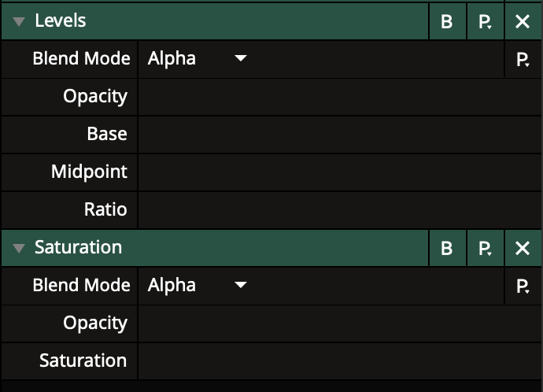Select the Levels effect header title
The image size is (543, 392).
click(61, 21)
